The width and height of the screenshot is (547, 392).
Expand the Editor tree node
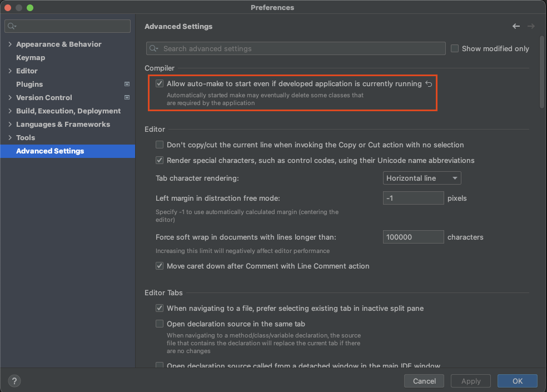click(10, 71)
